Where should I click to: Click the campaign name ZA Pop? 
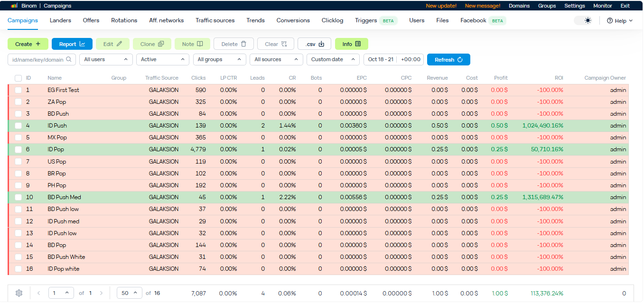[57, 102]
